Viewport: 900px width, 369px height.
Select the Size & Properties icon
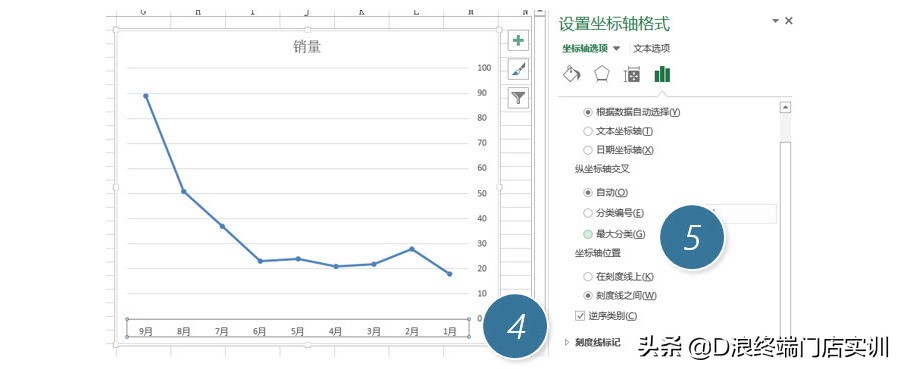[x=632, y=75]
